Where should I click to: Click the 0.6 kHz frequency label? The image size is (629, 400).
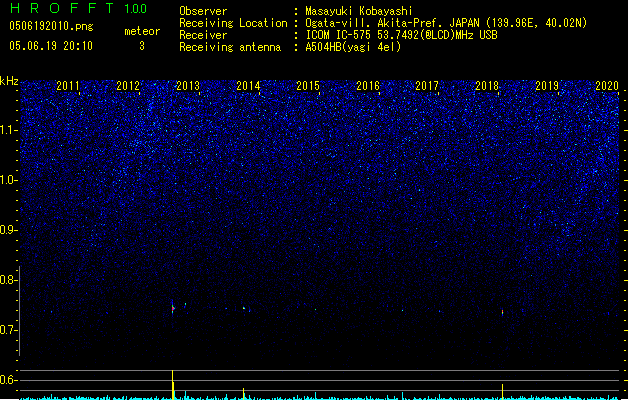(8, 380)
